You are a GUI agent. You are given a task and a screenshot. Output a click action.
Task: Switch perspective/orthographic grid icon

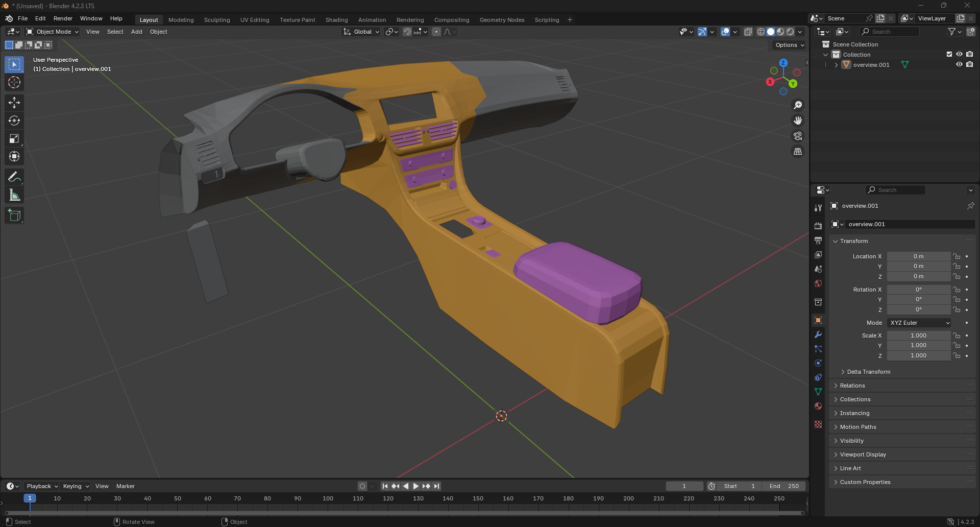(797, 152)
